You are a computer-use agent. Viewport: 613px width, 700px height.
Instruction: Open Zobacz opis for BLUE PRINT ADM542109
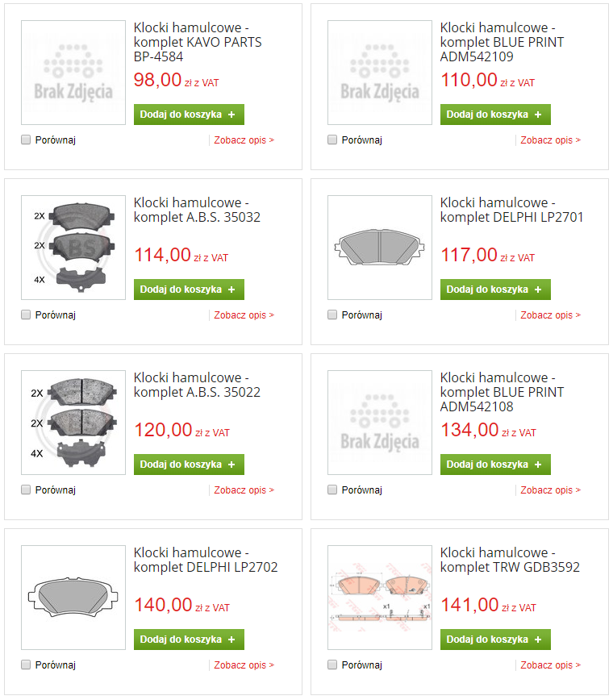tap(550, 140)
